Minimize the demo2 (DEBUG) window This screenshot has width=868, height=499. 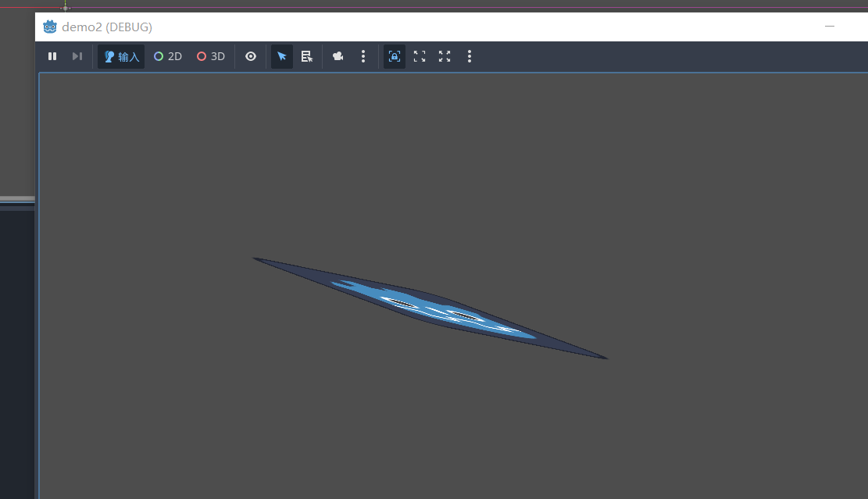(x=829, y=27)
